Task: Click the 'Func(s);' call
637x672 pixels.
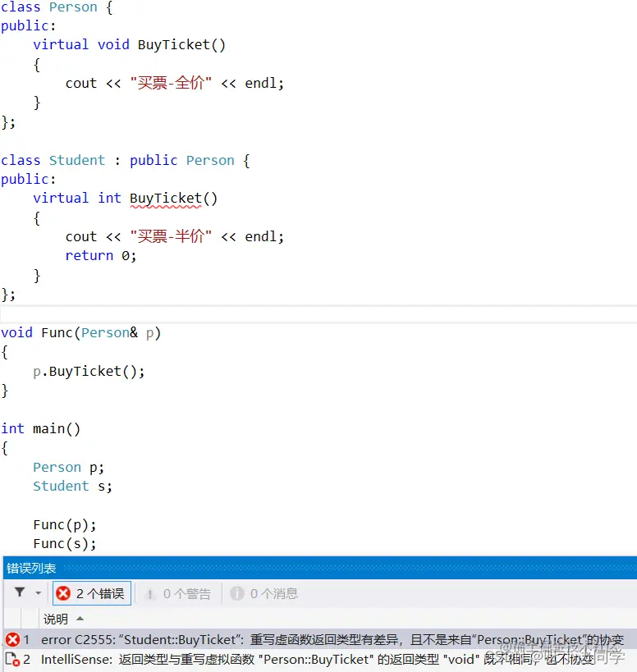Action: [x=65, y=544]
